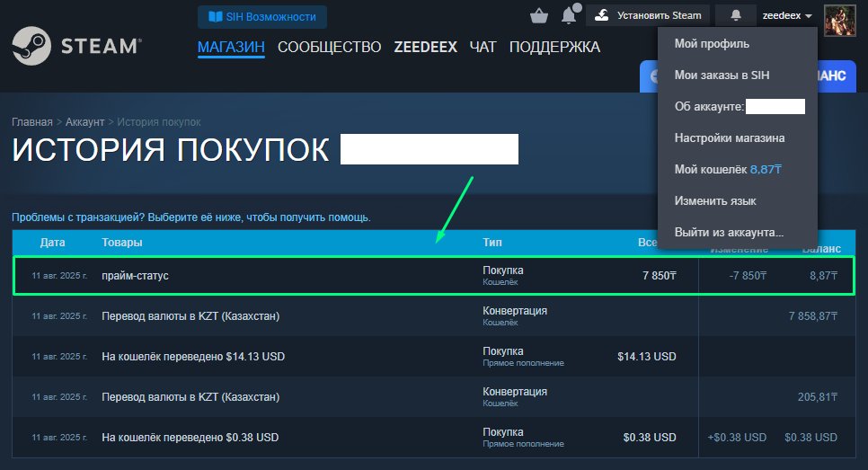
Task: Click the -7 850₸ wallet change
Action: pyautogui.click(x=748, y=276)
